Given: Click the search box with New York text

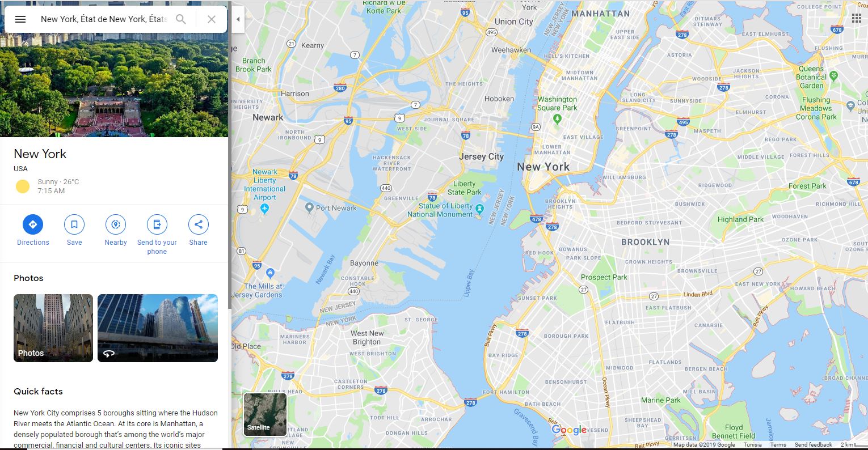Looking at the screenshot, I should pyautogui.click(x=104, y=19).
